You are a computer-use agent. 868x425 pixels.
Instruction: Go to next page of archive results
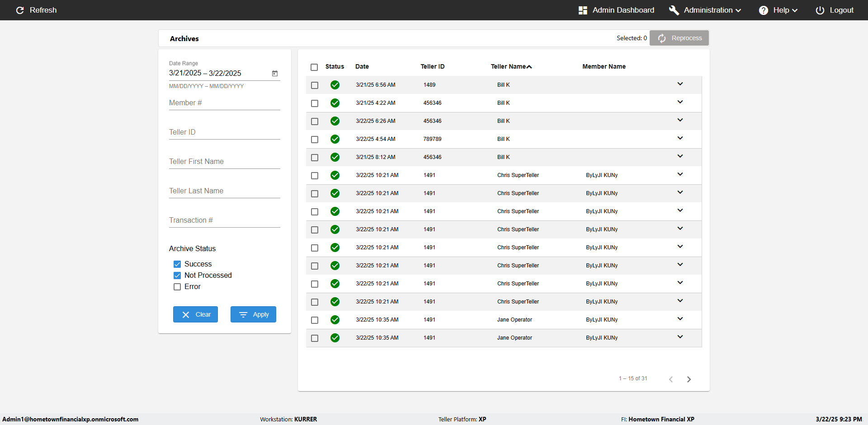coord(689,379)
